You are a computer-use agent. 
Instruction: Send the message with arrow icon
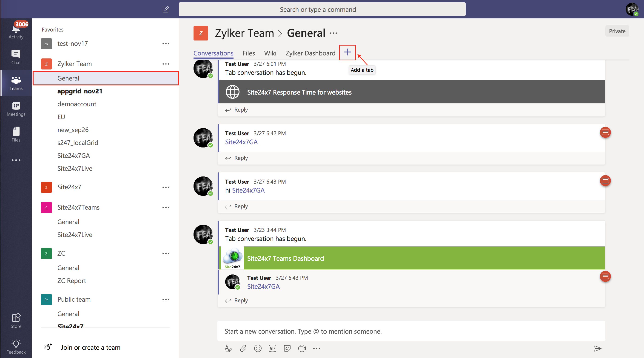598,348
